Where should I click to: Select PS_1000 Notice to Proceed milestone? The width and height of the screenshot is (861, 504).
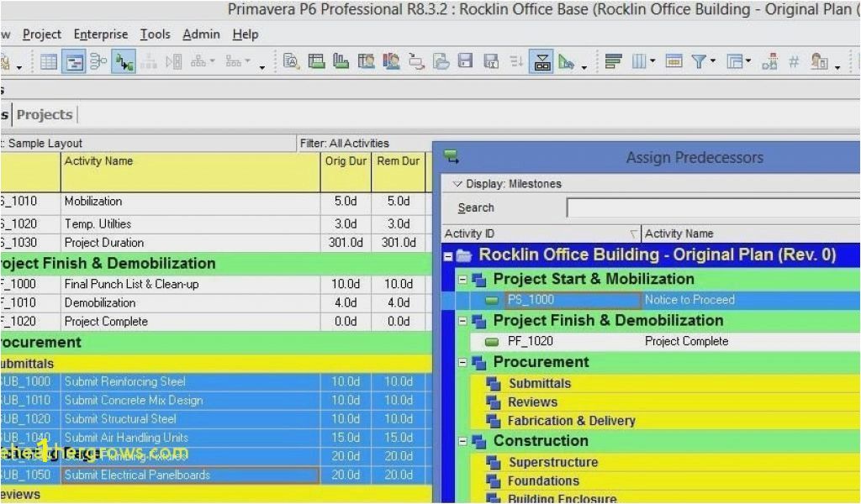pyautogui.click(x=664, y=300)
